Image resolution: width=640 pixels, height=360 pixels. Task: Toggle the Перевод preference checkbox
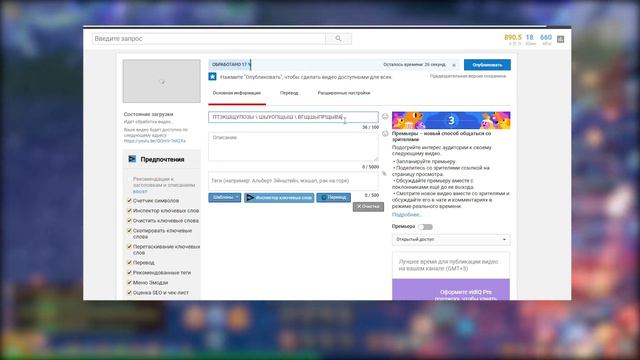129,263
